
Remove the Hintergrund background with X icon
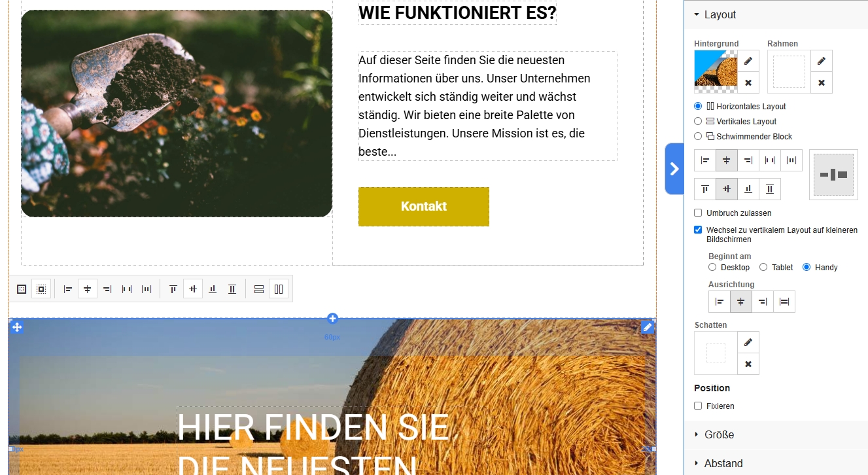pyautogui.click(x=748, y=83)
